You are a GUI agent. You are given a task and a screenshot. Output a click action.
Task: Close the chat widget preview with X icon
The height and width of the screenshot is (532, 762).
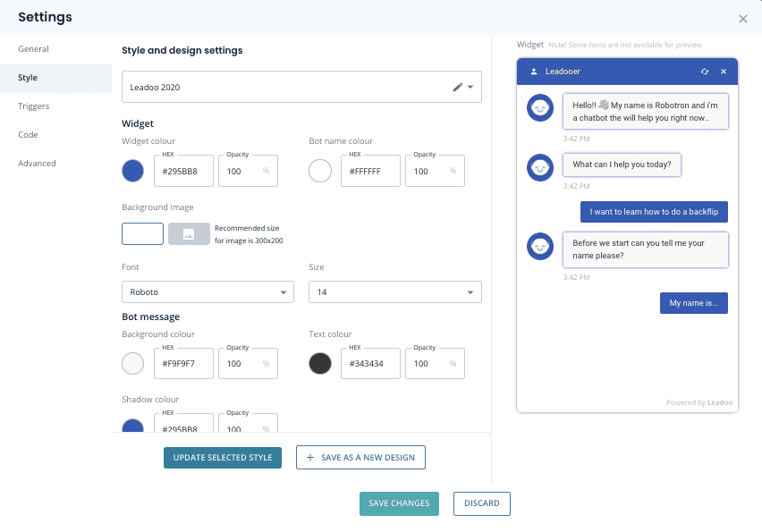[x=724, y=72]
